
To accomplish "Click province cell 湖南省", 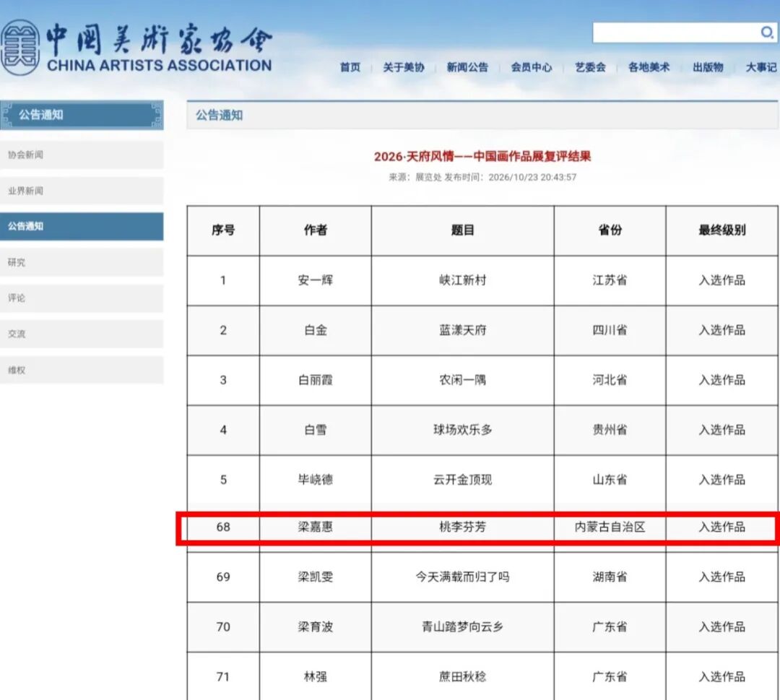I will click(x=610, y=577).
